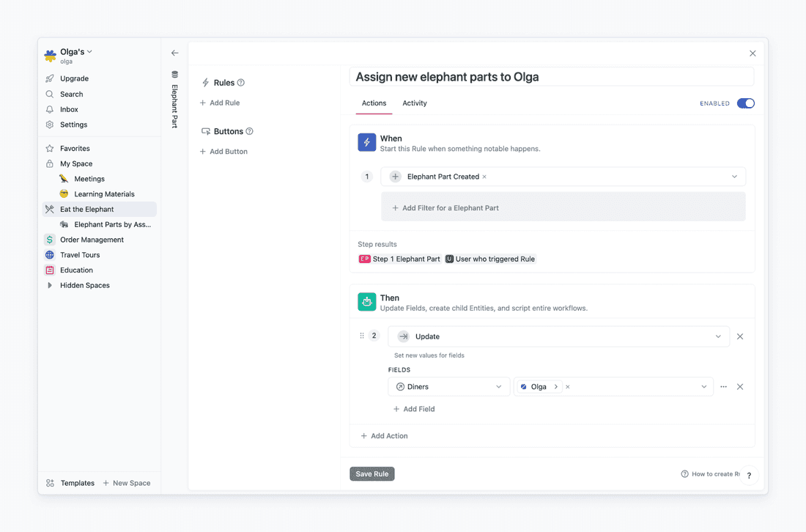
Task: Open the Diners field dropdown
Action: pos(500,386)
